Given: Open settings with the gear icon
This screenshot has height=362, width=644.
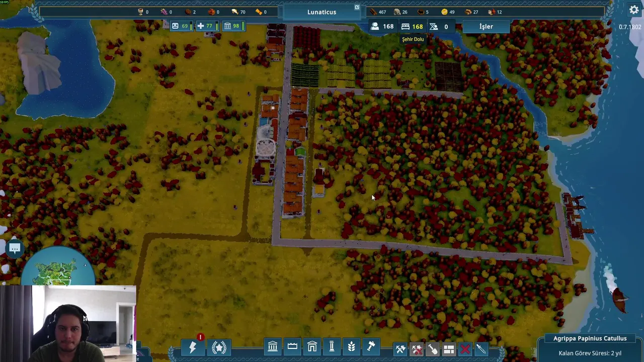Looking at the screenshot, I should coord(634,10).
